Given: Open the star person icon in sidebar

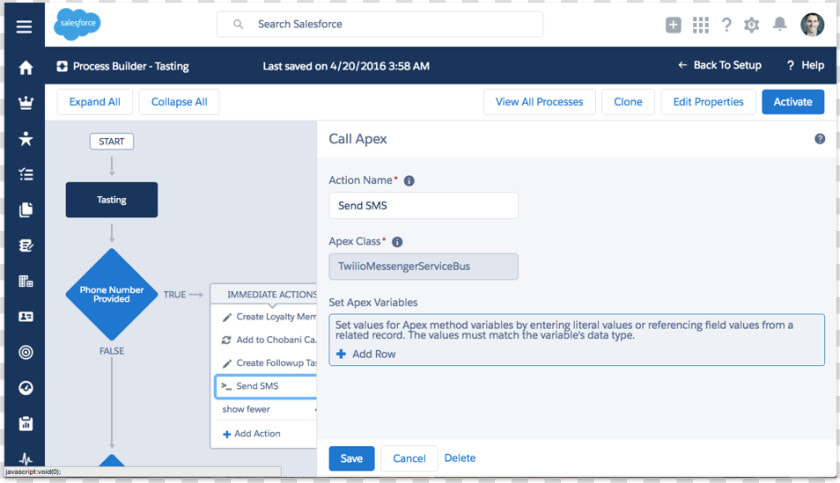Looking at the screenshot, I should [x=25, y=139].
